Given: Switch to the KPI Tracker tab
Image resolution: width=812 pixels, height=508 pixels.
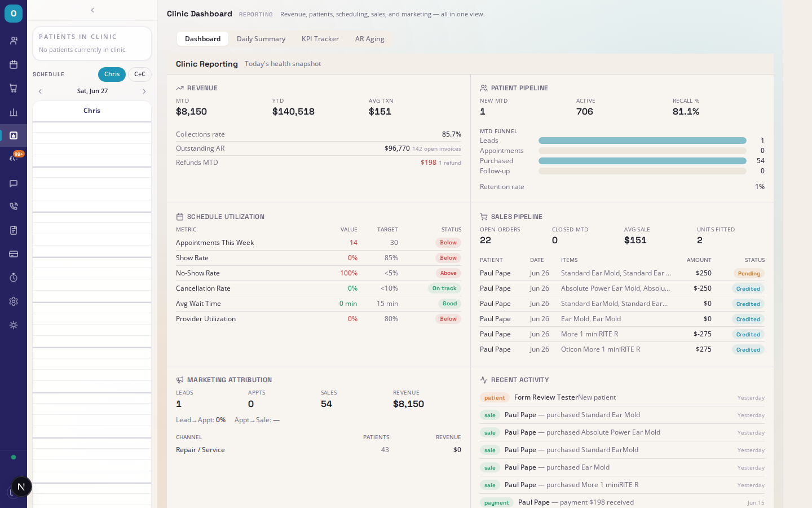Looking at the screenshot, I should click(x=320, y=39).
